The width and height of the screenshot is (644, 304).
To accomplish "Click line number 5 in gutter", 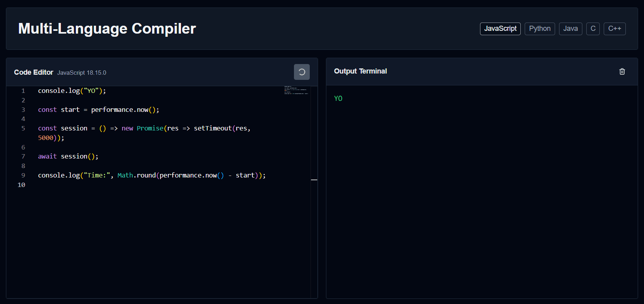I will pos(23,128).
